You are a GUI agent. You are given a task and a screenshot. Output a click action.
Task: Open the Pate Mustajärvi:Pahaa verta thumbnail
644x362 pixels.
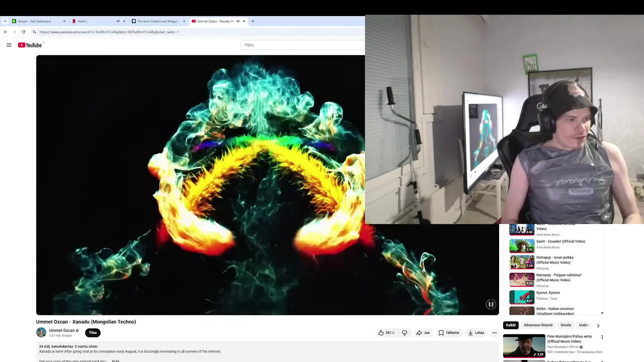[524, 346]
